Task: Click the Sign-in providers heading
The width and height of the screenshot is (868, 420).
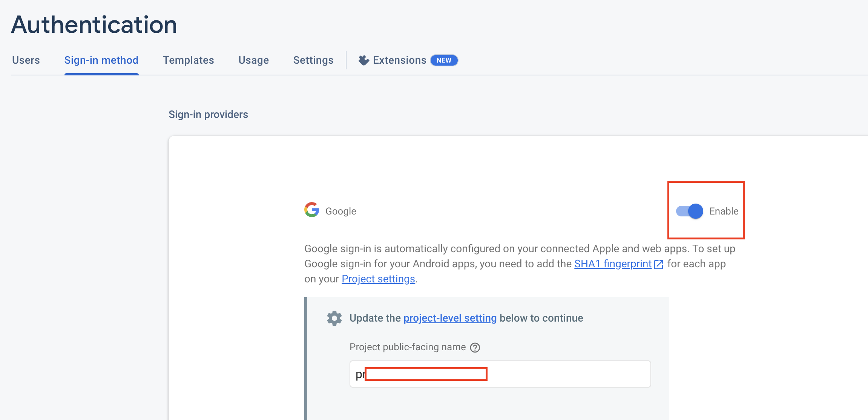Action: (208, 115)
